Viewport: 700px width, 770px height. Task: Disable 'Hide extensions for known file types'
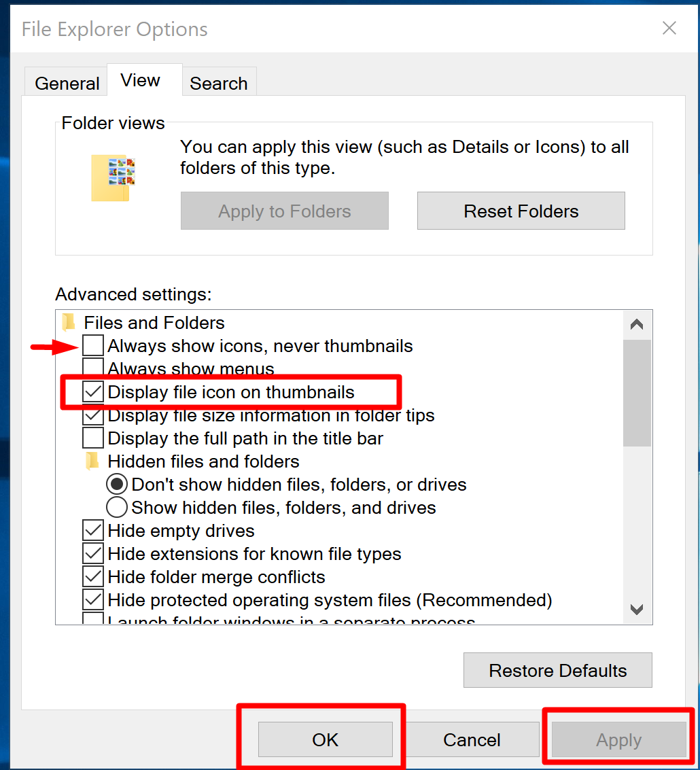(92, 553)
